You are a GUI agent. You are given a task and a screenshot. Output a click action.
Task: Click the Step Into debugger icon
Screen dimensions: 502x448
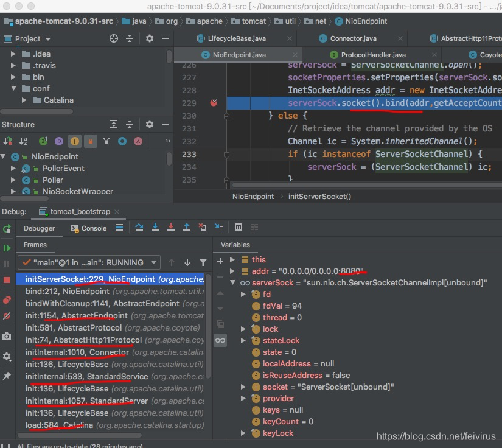(x=155, y=228)
